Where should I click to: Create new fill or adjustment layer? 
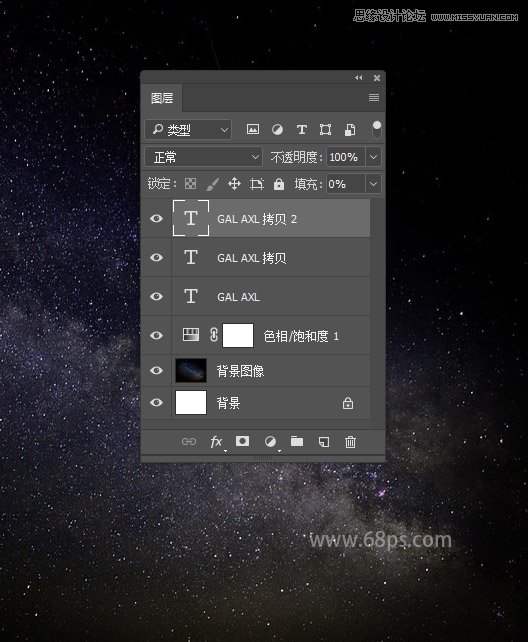(x=270, y=442)
